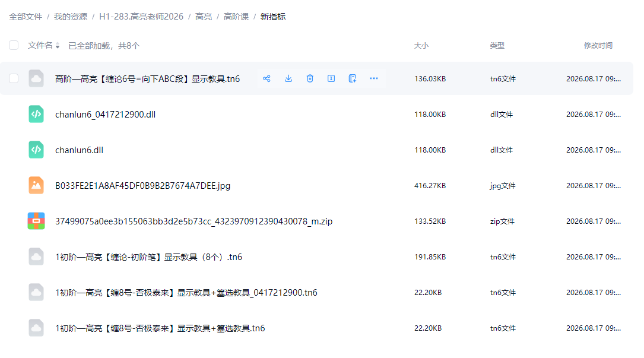Click the 已全部加载，共8个 status text

click(x=104, y=46)
